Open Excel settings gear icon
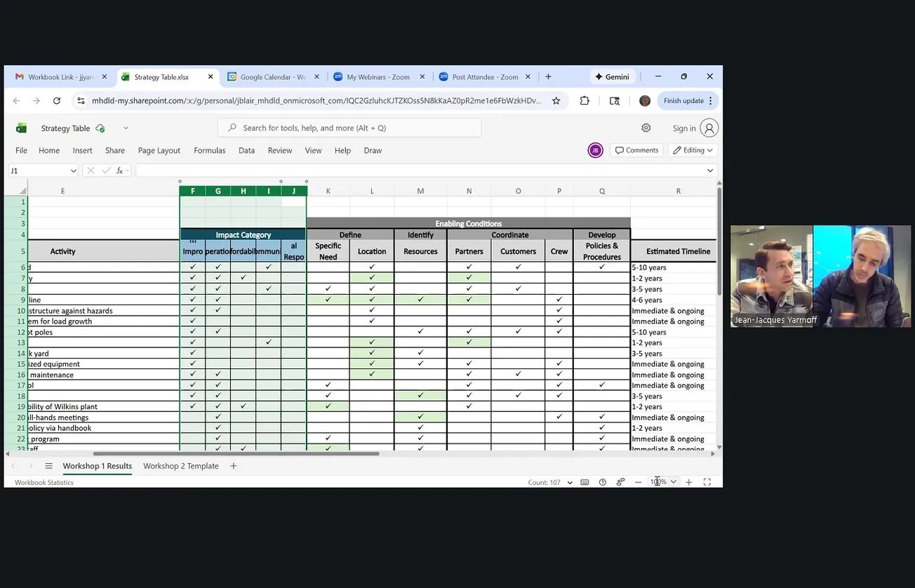915x588 pixels. pos(646,128)
